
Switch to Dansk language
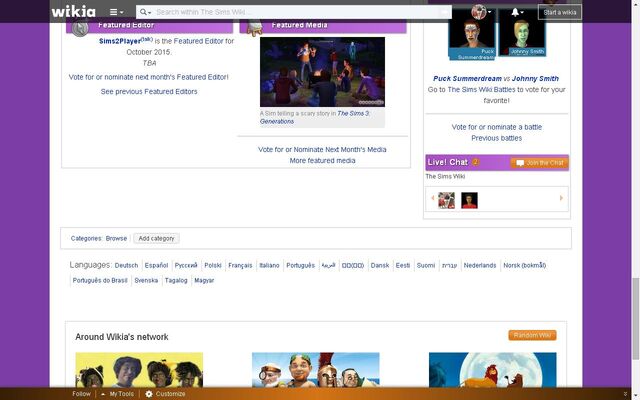(x=380, y=265)
